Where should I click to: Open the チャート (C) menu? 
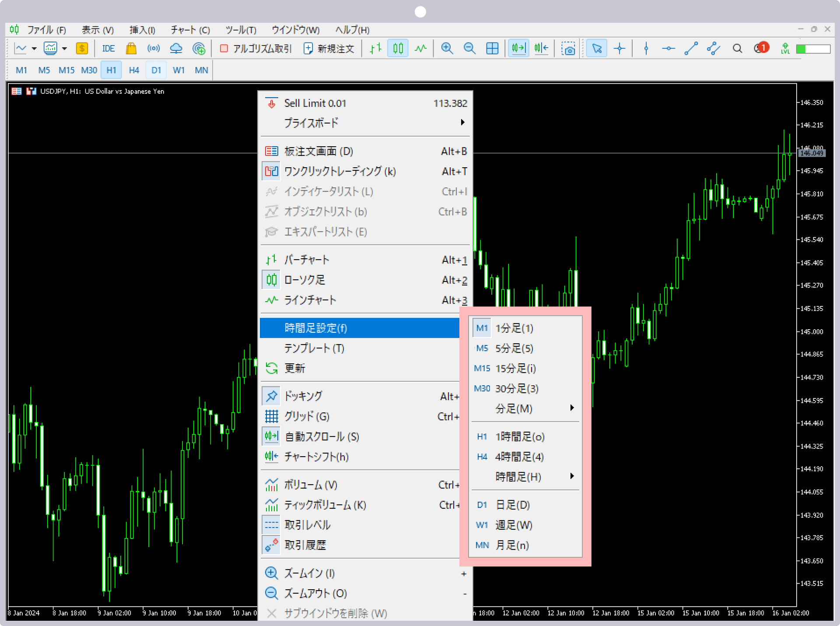tap(190, 30)
